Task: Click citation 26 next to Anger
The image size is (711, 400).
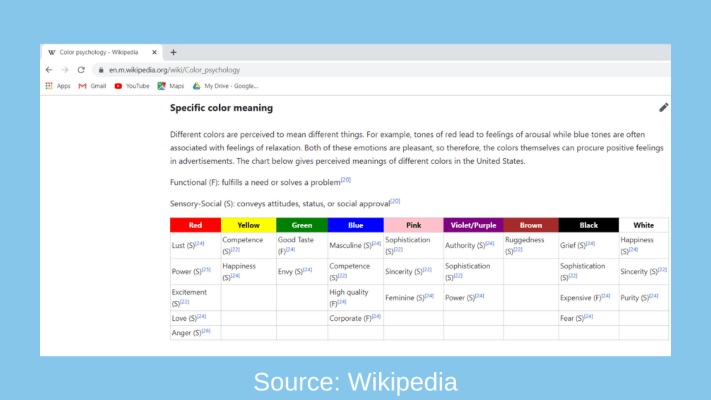Action: [x=205, y=331]
